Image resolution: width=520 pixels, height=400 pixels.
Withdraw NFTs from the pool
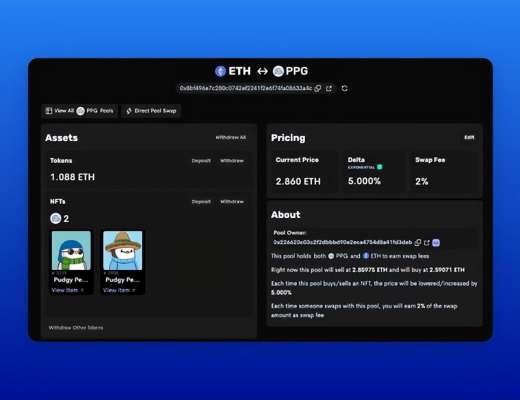tap(232, 202)
